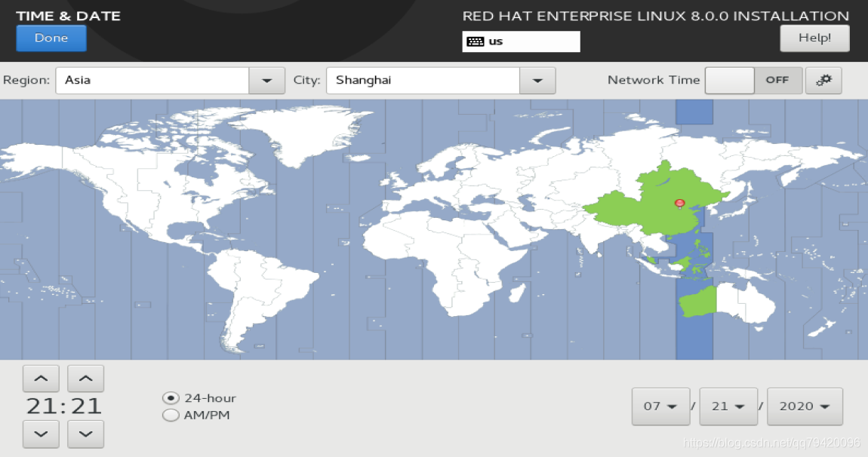Click the Network Time label
This screenshot has width=868, height=457.
pos(654,80)
